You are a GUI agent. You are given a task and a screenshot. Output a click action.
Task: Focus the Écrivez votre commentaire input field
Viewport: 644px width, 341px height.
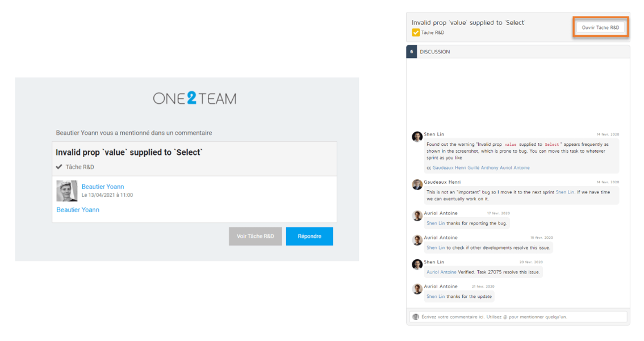click(520, 317)
